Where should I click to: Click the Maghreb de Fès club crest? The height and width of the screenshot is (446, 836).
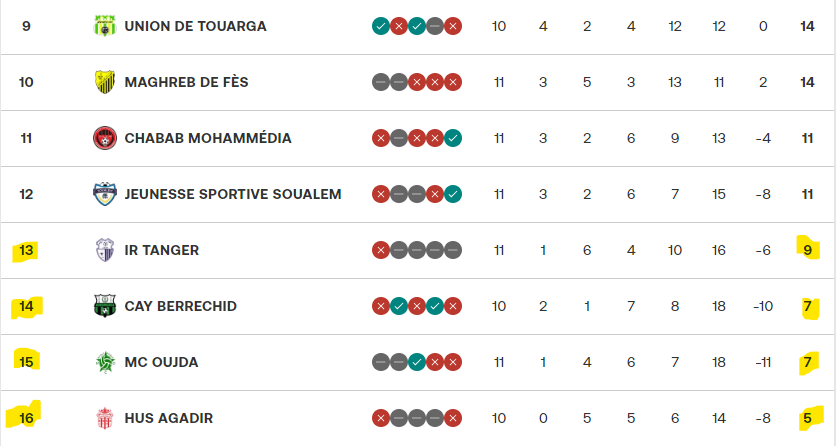pyautogui.click(x=104, y=82)
